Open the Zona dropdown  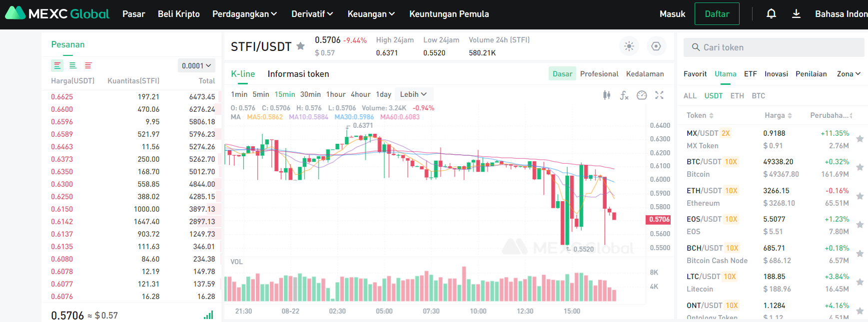(x=849, y=74)
